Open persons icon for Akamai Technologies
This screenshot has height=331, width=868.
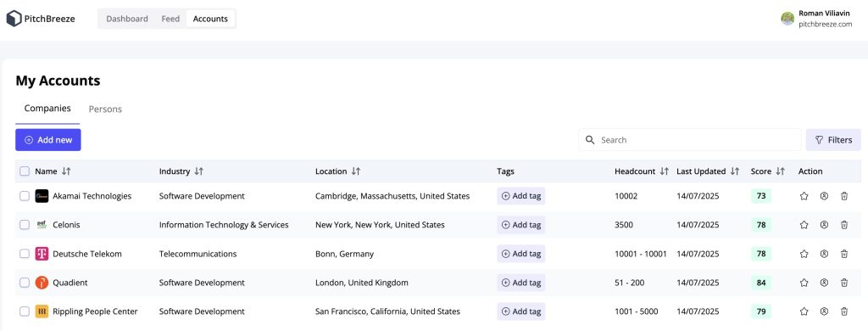coord(824,196)
